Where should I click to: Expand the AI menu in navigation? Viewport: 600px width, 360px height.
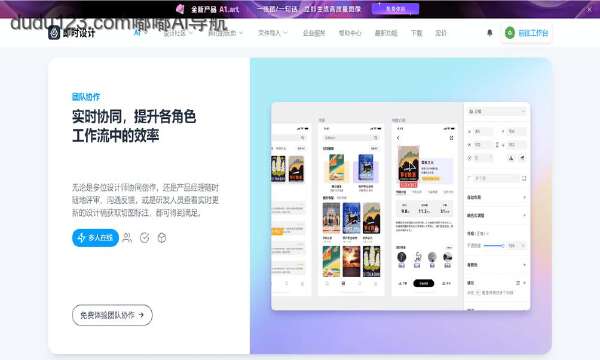click(140, 33)
